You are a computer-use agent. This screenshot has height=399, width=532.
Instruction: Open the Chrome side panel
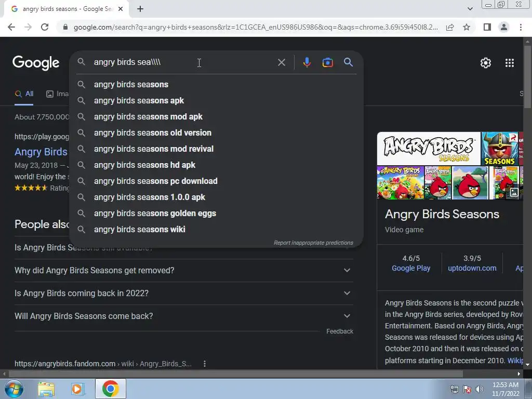point(487,27)
